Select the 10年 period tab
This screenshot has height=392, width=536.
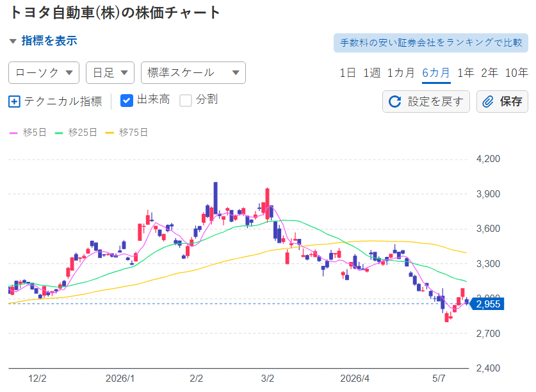coord(517,72)
